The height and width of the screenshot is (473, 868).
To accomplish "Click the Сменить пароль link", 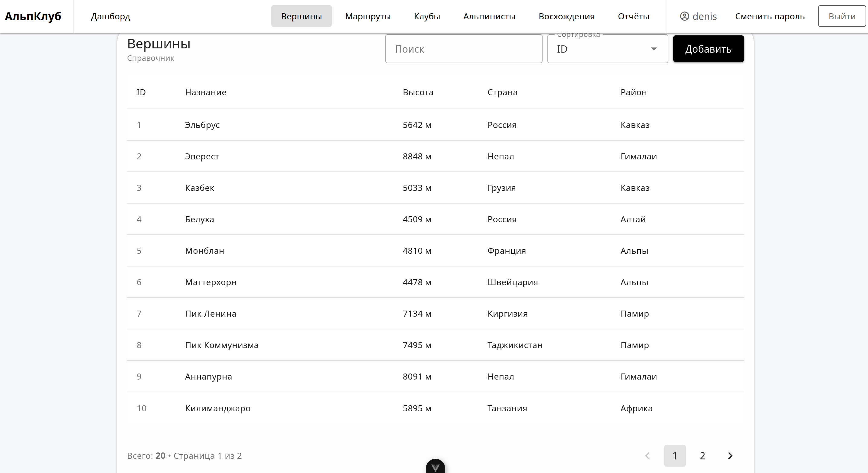I will [x=770, y=16].
